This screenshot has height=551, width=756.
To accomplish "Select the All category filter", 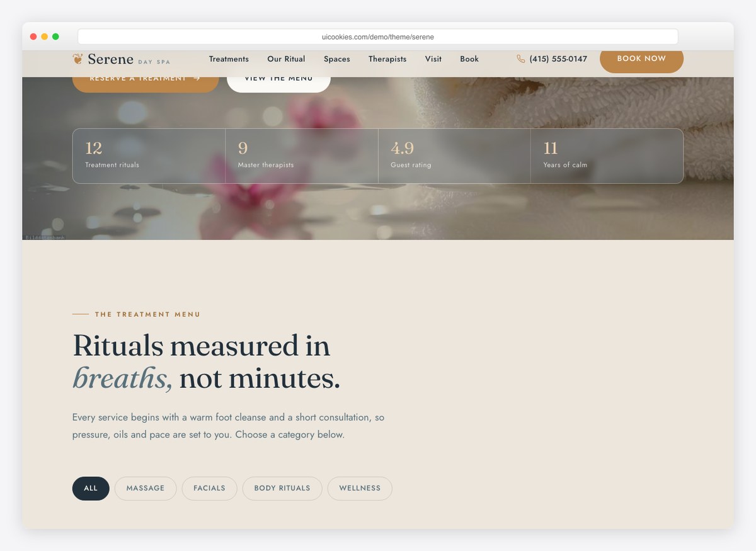I will [x=91, y=488].
